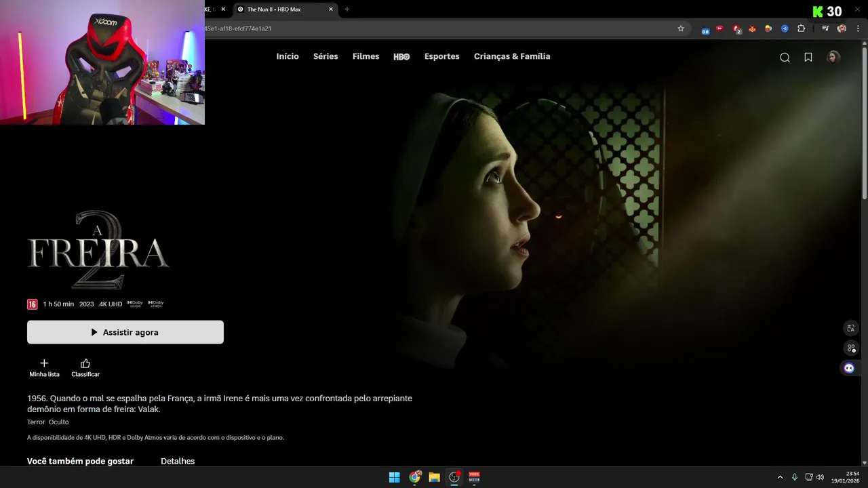Add A Freira 2 to Minha lista

[44, 368]
